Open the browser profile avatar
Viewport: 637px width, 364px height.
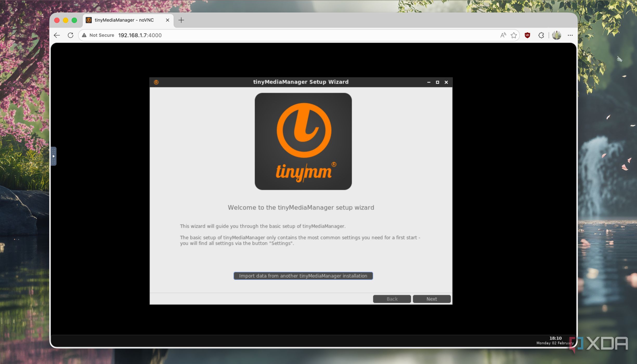pyautogui.click(x=556, y=35)
